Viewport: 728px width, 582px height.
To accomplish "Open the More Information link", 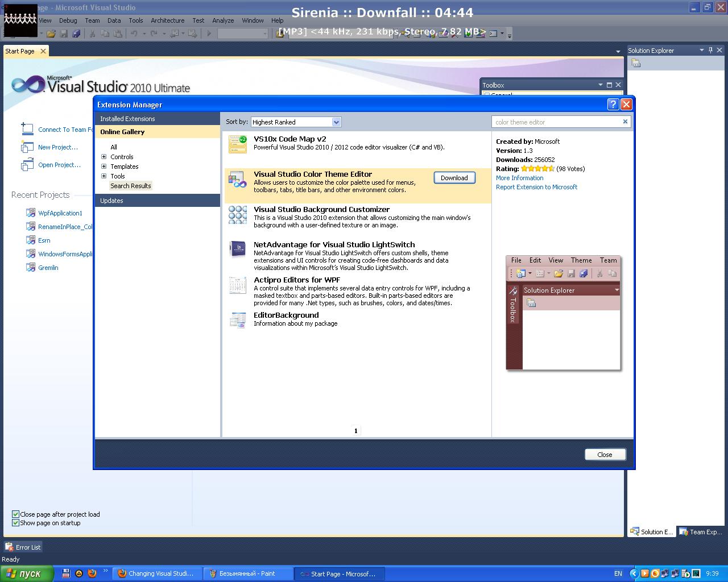I will 520,178.
